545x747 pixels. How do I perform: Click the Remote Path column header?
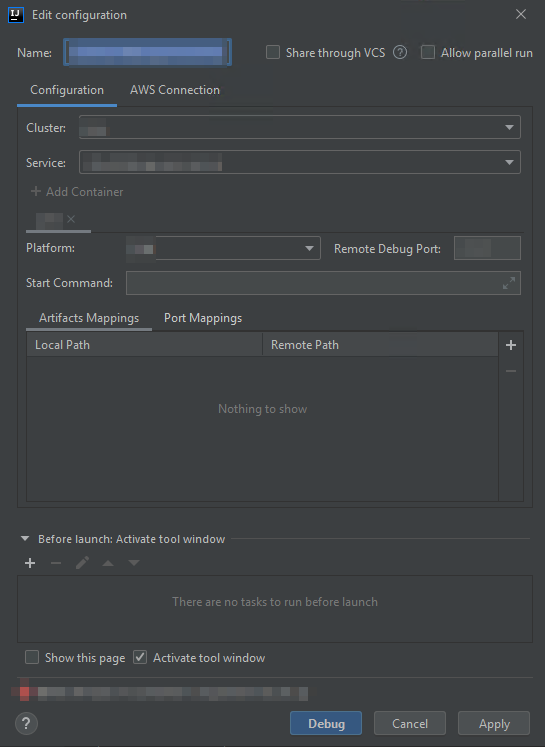[380, 344]
